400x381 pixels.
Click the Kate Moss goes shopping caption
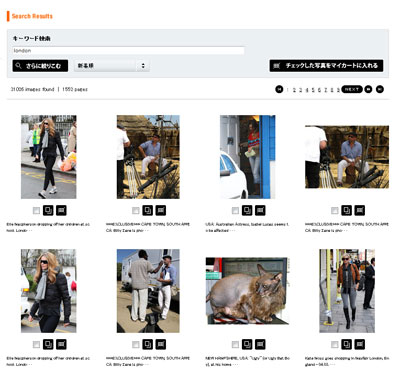click(347, 361)
